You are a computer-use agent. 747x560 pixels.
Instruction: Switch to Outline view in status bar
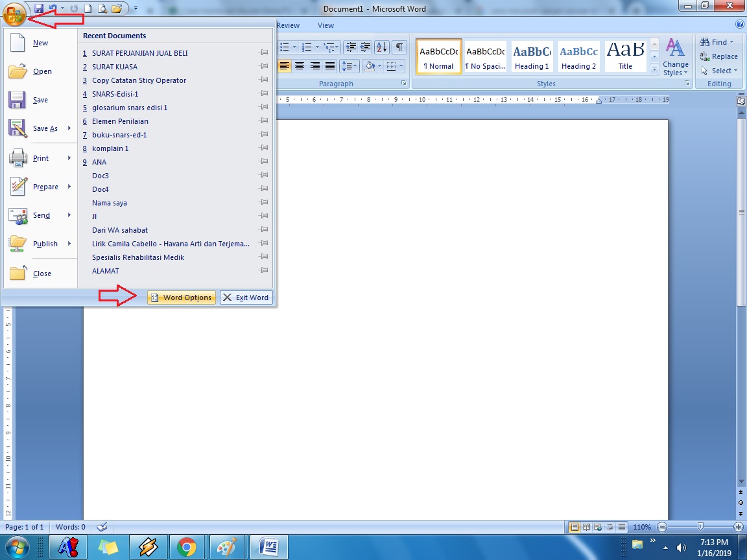(610, 527)
